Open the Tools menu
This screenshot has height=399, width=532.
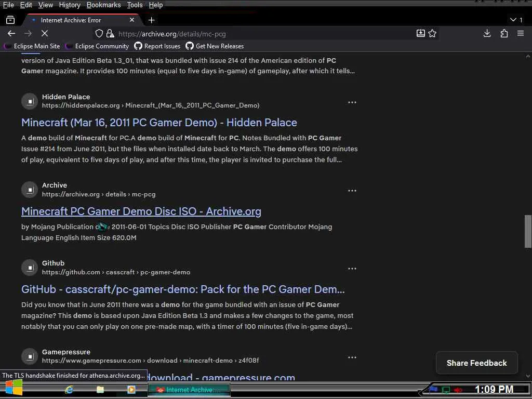[135, 5]
